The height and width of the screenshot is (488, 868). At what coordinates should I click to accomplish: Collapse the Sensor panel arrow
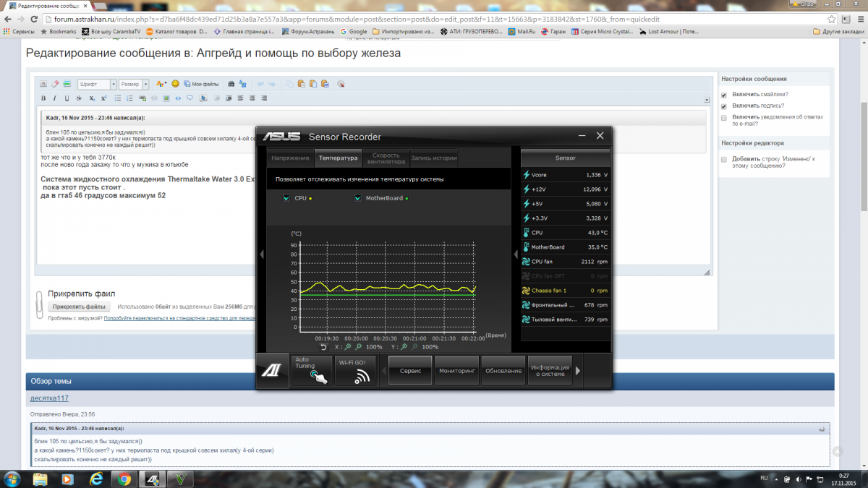[516, 254]
